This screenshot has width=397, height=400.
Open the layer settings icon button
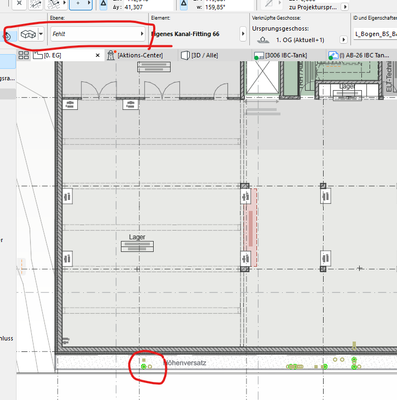28,34
